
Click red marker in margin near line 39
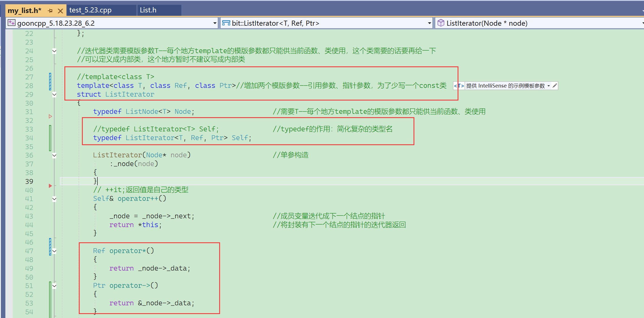[50, 186]
